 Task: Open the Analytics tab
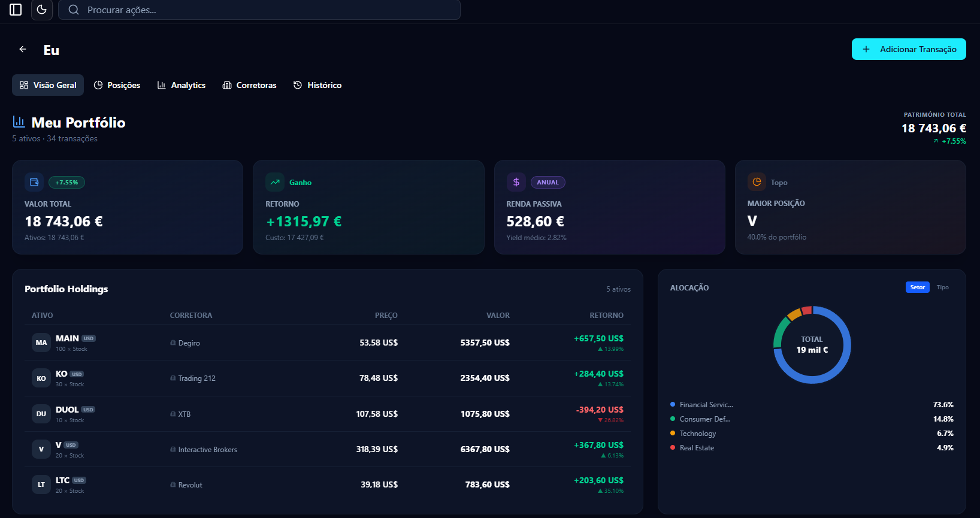coord(182,85)
